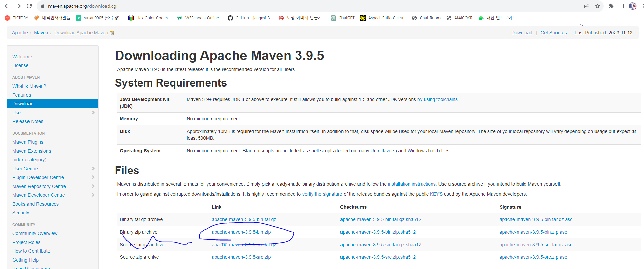Open Maven Plugins in the sidebar
This screenshot has width=644, height=269.
[28, 142]
